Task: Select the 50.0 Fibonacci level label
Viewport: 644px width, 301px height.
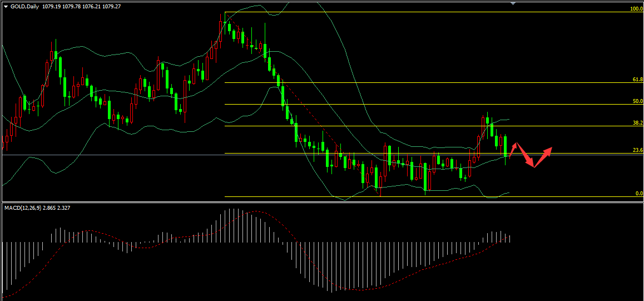Action: point(638,101)
